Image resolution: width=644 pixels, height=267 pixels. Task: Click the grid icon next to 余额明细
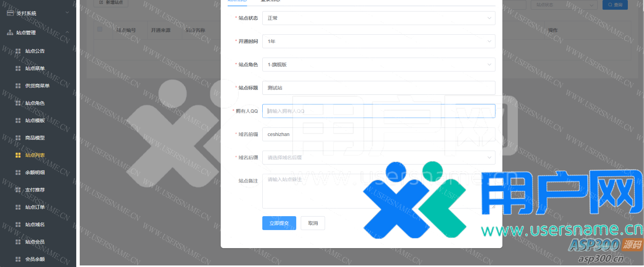18,172
